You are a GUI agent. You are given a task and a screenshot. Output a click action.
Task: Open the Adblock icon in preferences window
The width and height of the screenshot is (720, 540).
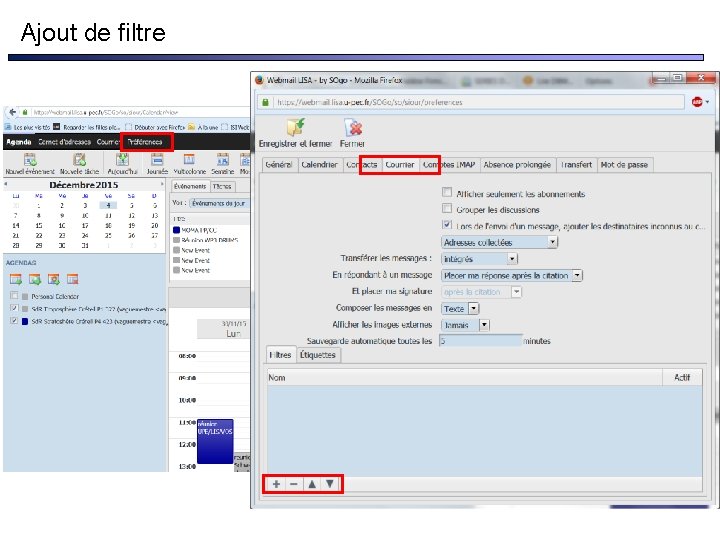point(697,102)
